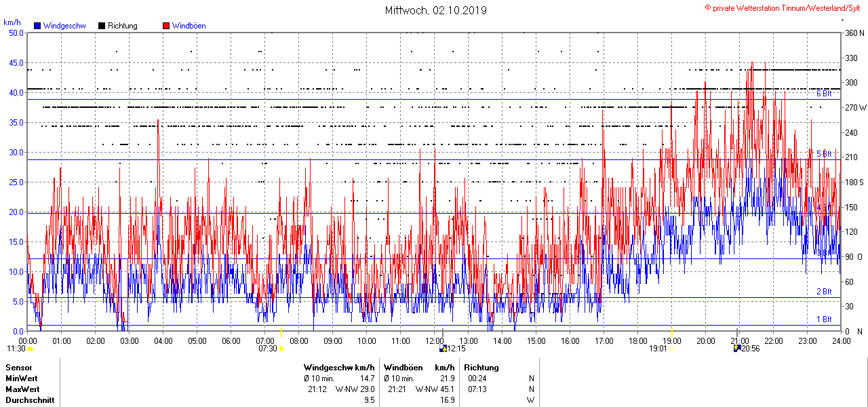The image size is (868, 407).
Task: Click the average direction value W
Action: coord(531,400)
